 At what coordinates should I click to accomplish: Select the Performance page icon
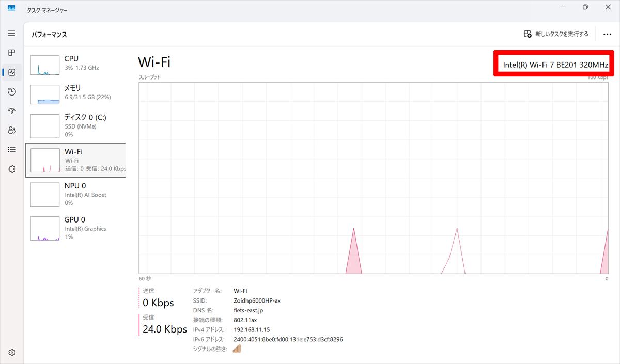click(12, 72)
